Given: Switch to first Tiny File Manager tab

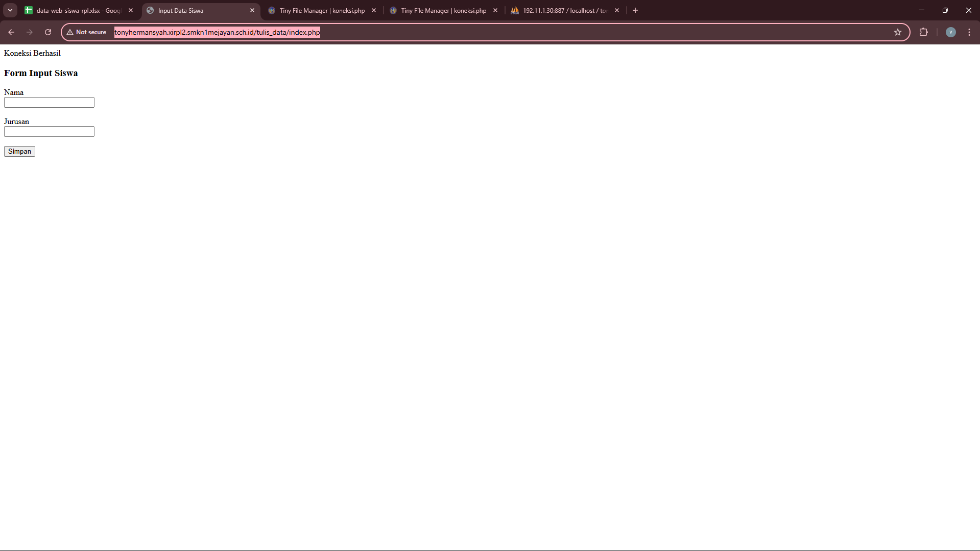Looking at the screenshot, I should pos(322,10).
